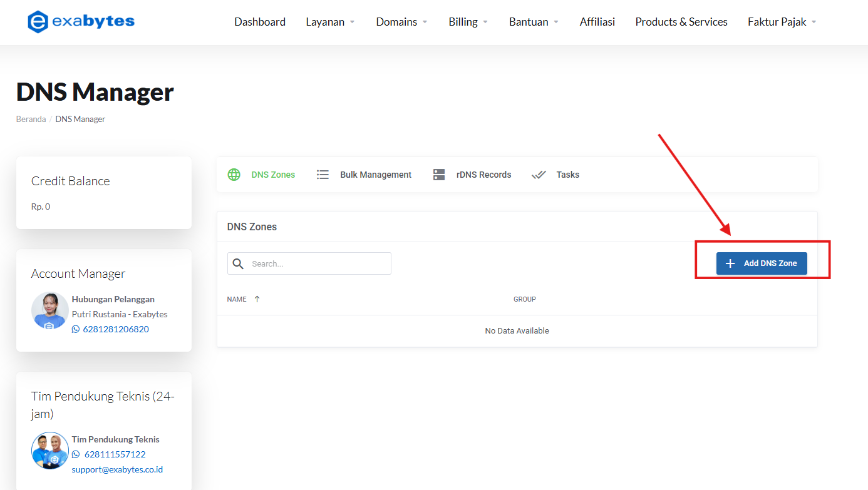Click the sort arrow on the NAME column

[x=256, y=299]
